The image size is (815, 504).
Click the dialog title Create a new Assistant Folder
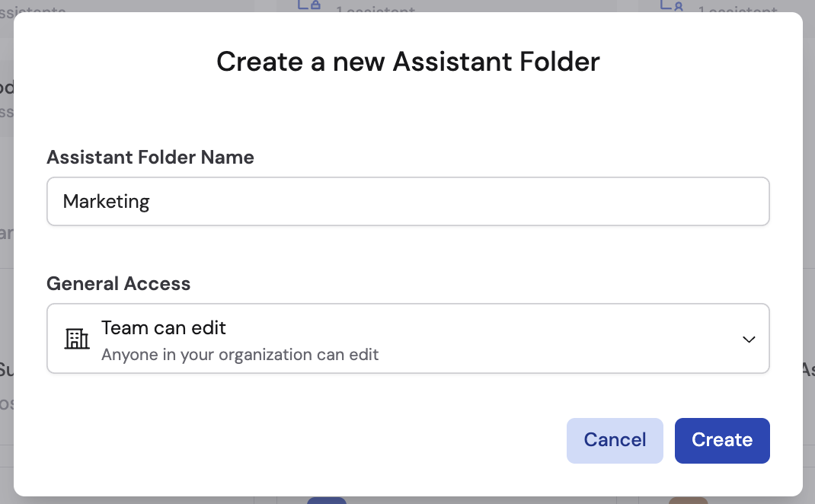(x=407, y=62)
